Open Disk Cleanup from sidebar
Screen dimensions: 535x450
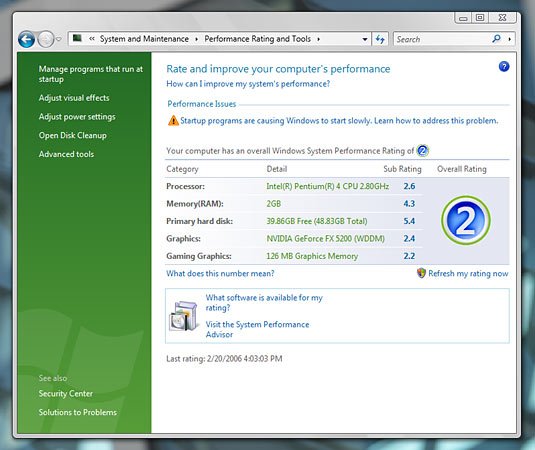point(73,135)
